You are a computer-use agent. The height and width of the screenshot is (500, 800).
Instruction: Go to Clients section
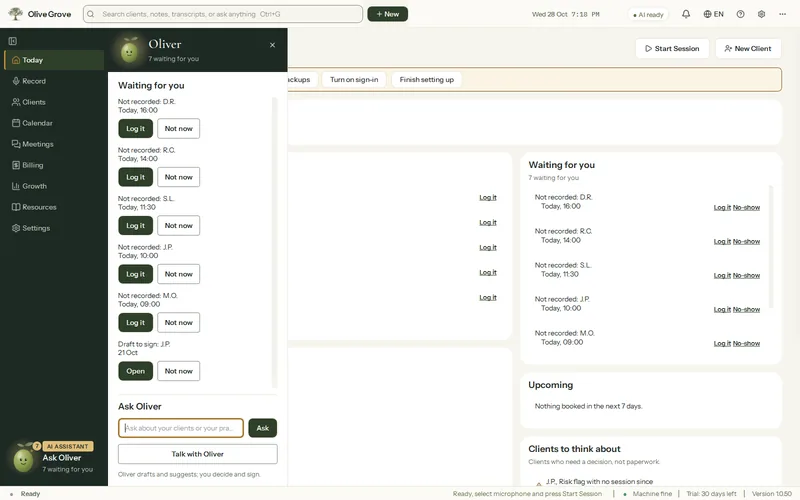coord(54,102)
